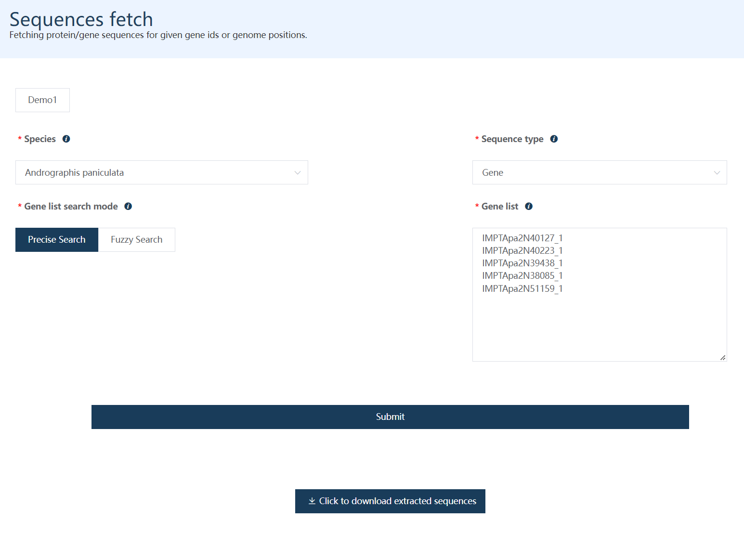Click the Fetching protein/gene sequences description text
744x560 pixels.
click(x=158, y=35)
